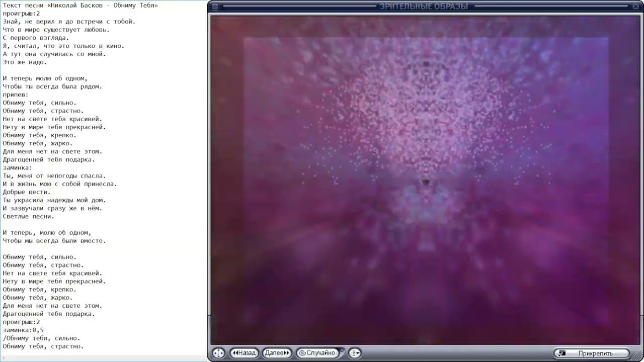Viewport: 644px width, 362px height.
Task: Click the line "Ты украсила надежды мой дом."
Action: click(x=54, y=200)
